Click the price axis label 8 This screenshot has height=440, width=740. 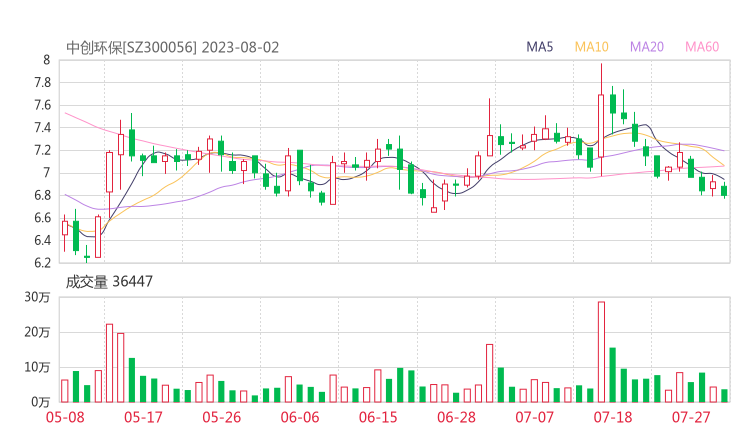[46, 60]
